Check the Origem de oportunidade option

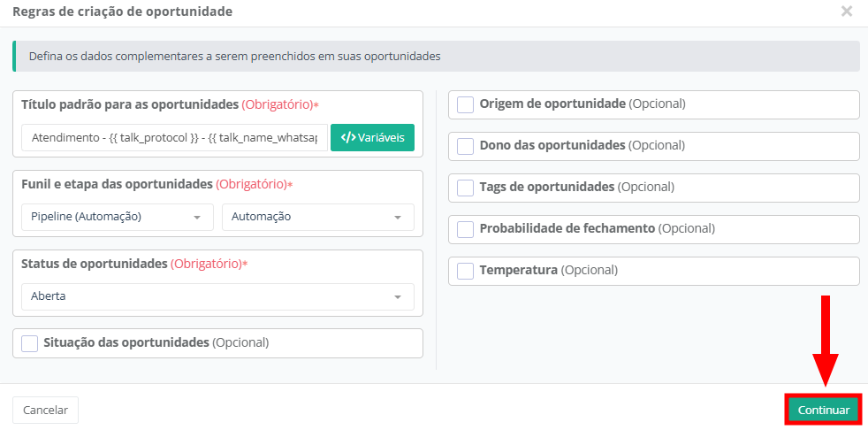click(x=466, y=104)
